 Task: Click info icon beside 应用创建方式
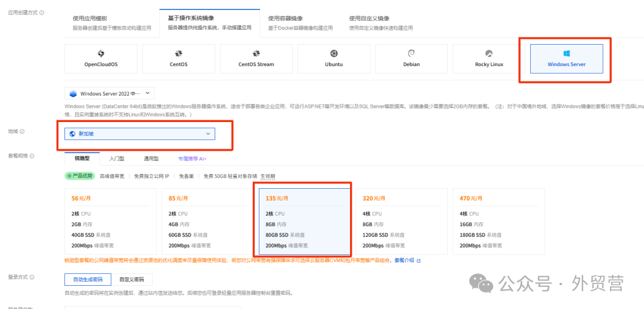pos(42,13)
